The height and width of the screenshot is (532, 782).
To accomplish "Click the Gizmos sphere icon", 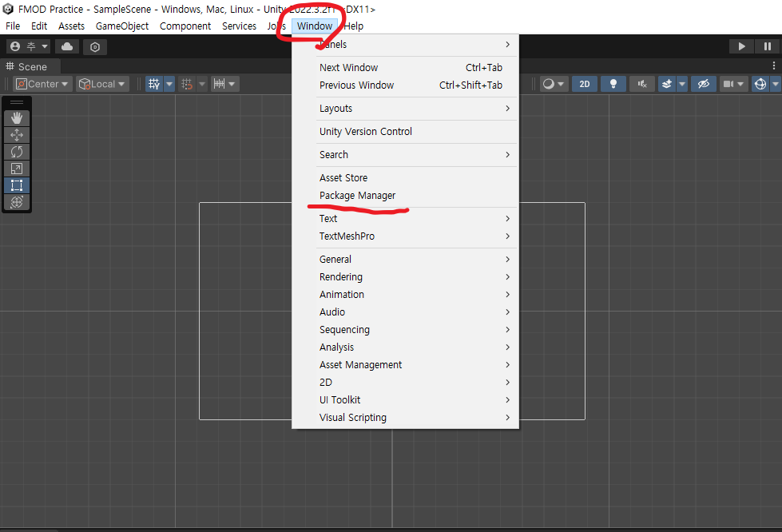I will pyautogui.click(x=760, y=84).
